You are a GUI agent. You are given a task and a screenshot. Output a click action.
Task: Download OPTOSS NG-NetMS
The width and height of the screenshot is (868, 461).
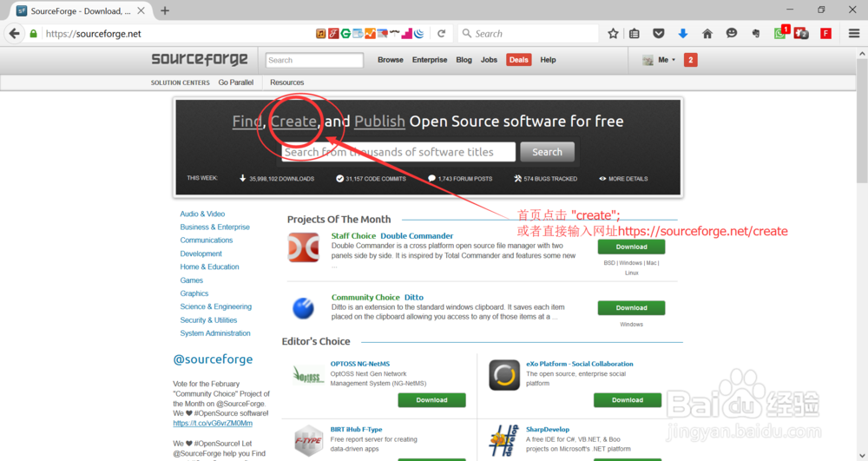click(431, 399)
